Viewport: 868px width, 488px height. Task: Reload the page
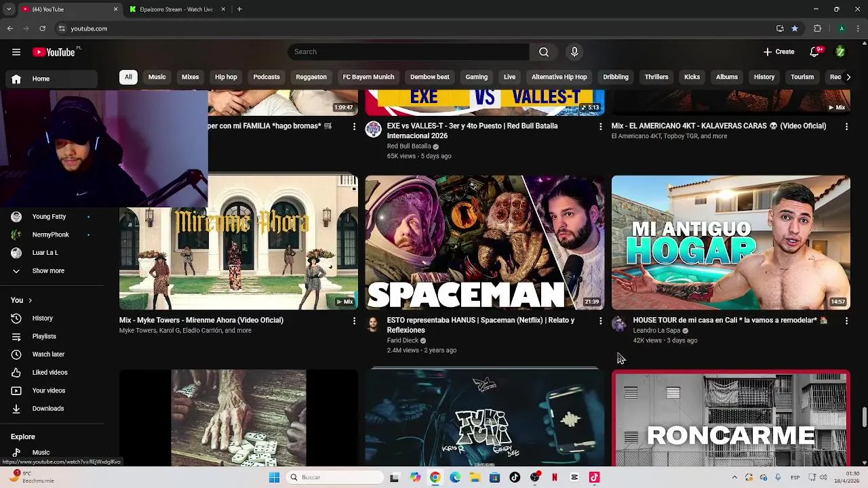42,28
